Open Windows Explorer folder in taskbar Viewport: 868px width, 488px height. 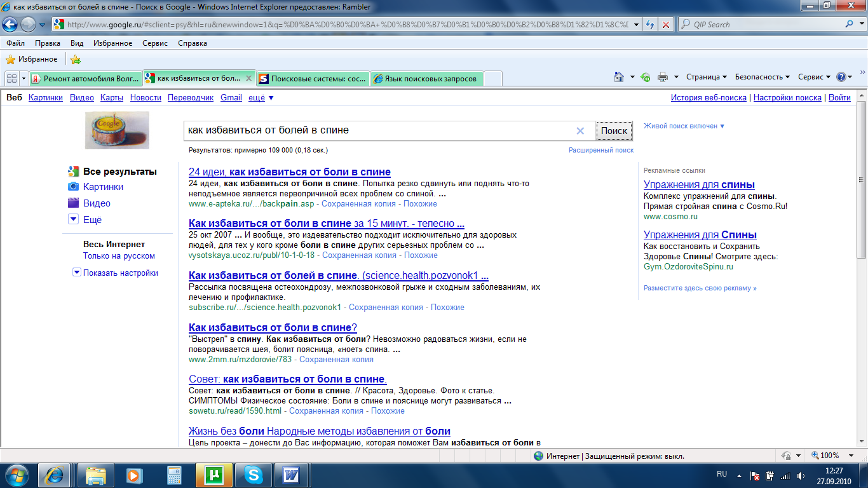coord(96,475)
